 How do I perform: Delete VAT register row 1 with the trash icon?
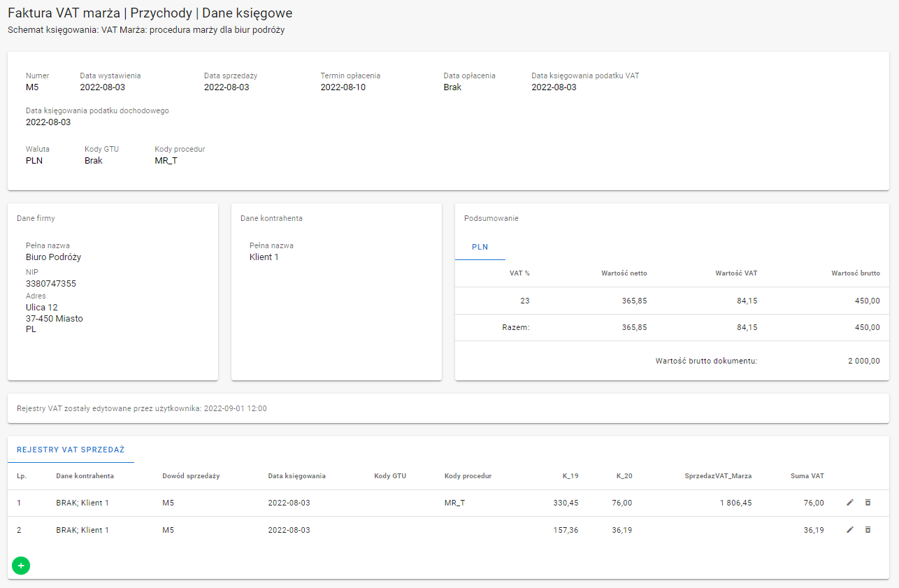868,503
